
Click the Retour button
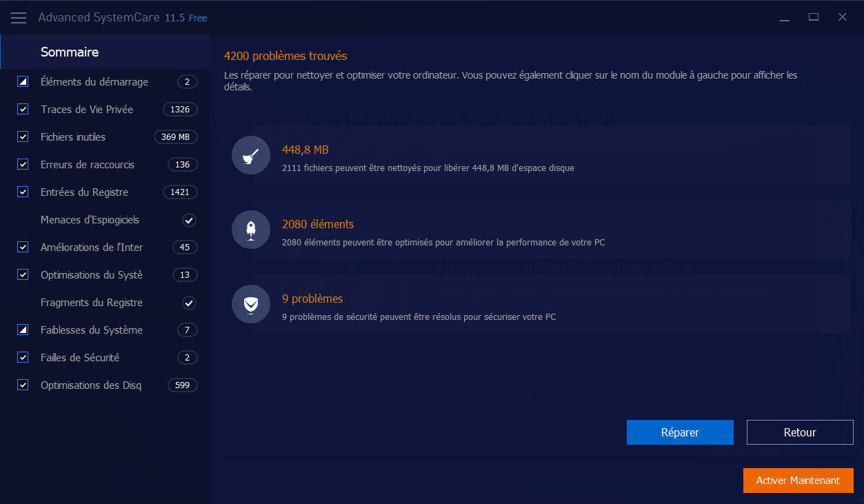(x=800, y=432)
